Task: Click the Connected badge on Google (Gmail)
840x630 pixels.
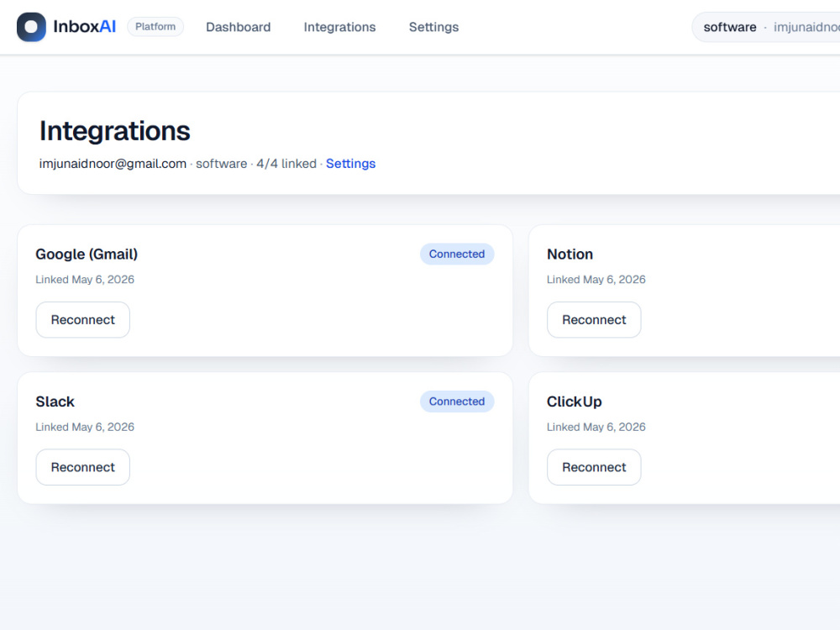Action: (x=457, y=254)
